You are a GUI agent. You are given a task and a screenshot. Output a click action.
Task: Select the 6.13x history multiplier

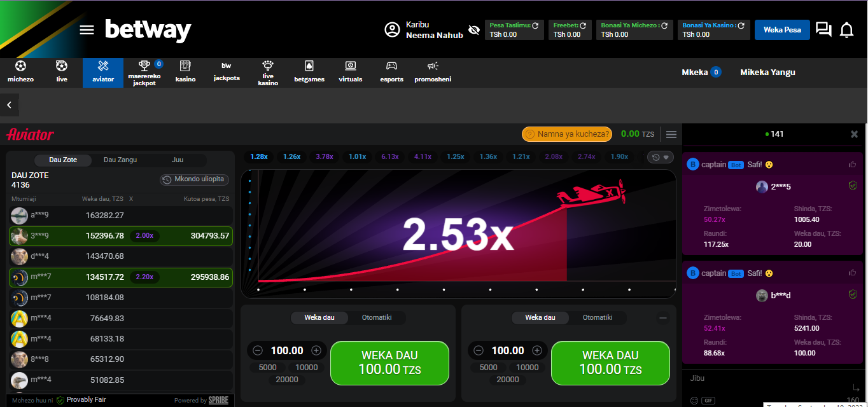(390, 156)
